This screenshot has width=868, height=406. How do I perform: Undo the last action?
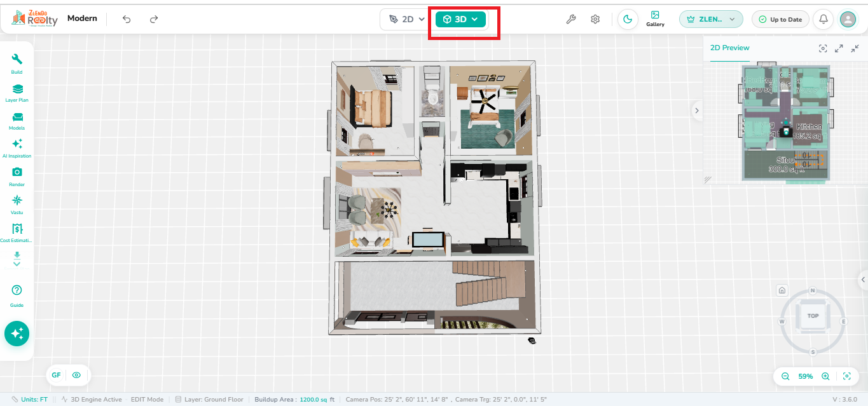point(127,19)
